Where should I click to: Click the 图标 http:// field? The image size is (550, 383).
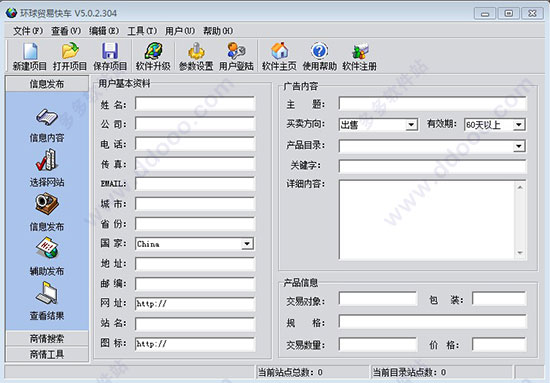pyautogui.click(x=195, y=344)
